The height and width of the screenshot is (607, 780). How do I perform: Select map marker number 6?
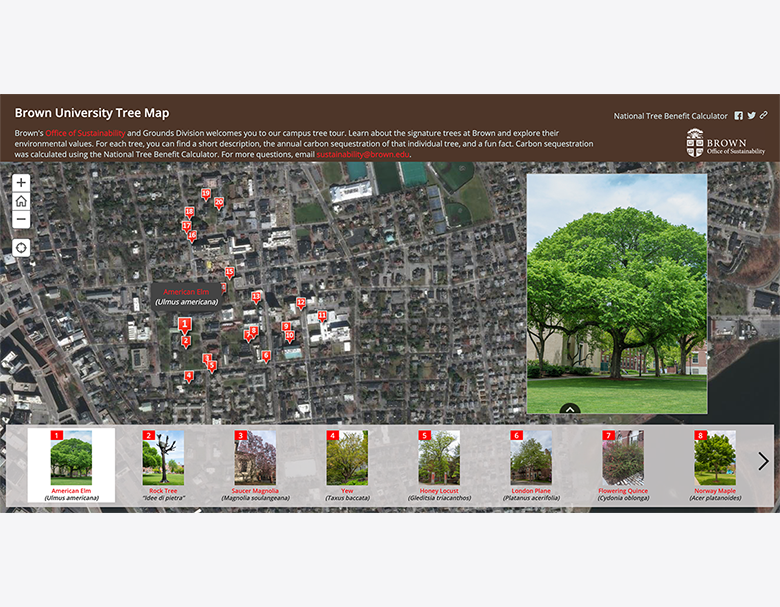[266, 356]
